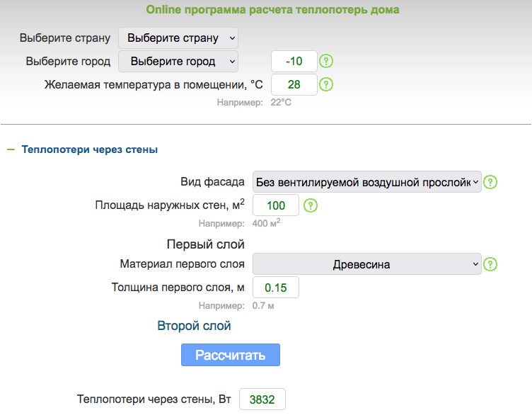Click the 'Рассчитать' calculate button

pos(231,355)
